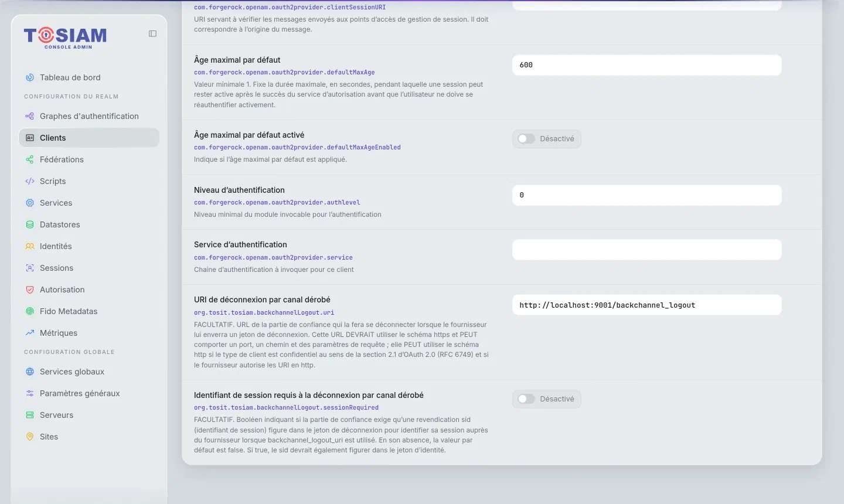Click the Serveurs server icon
This screenshot has width=844, height=504.
tap(30, 415)
